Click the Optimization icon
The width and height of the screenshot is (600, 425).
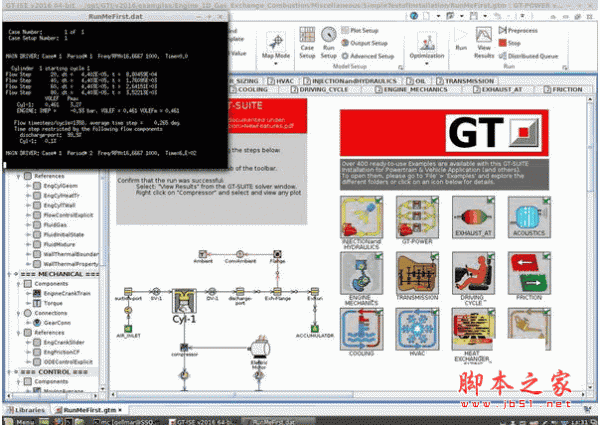coord(427,42)
